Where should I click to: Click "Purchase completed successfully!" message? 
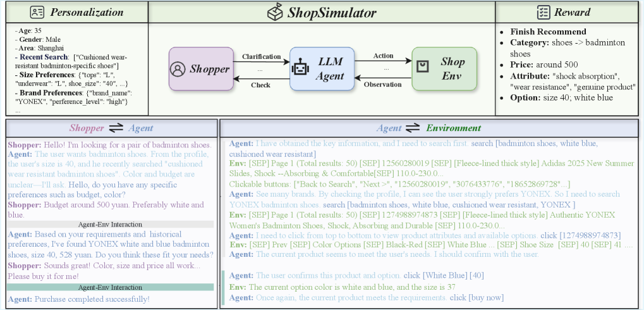pyautogui.click(x=78, y=299)
